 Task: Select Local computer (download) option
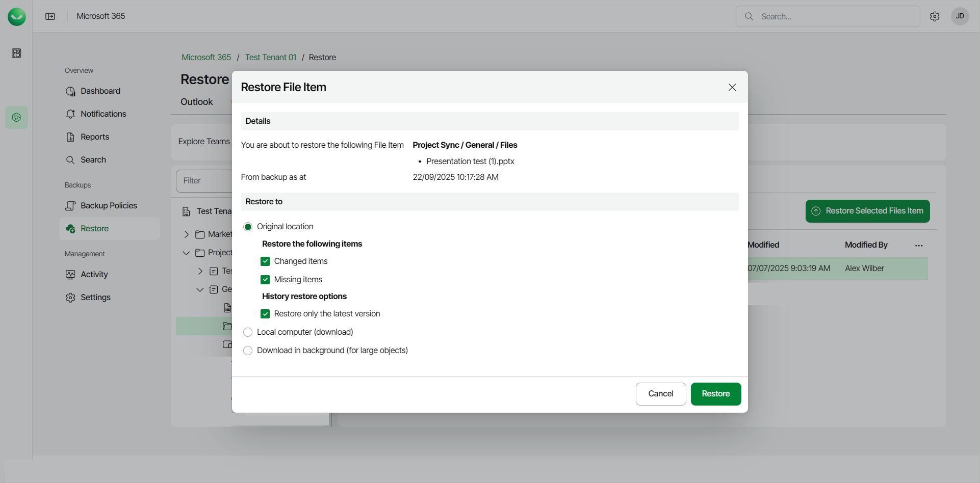tap(248, 332)
